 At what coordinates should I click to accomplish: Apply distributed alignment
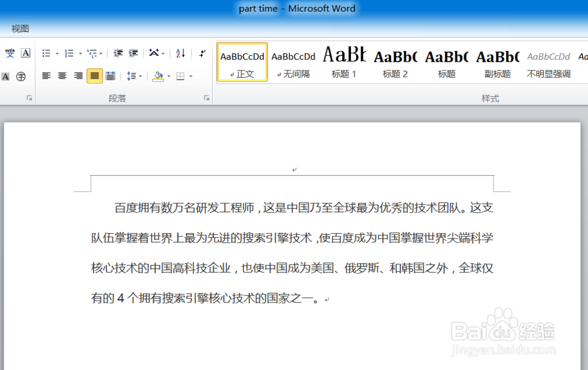coord(111,76)
